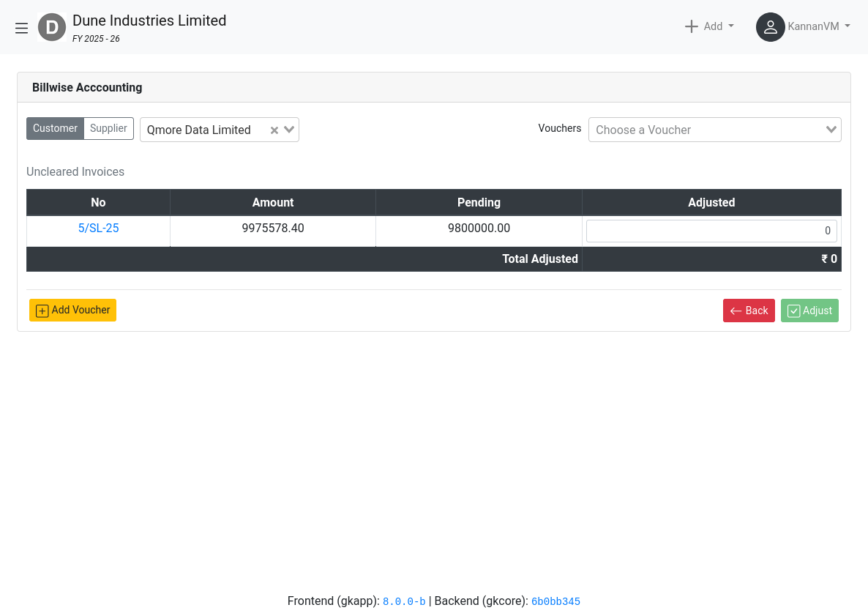Click the KannanVM user avatar icon
The height and width of the screenshot is (613, 868).
[x=770, y=27]
